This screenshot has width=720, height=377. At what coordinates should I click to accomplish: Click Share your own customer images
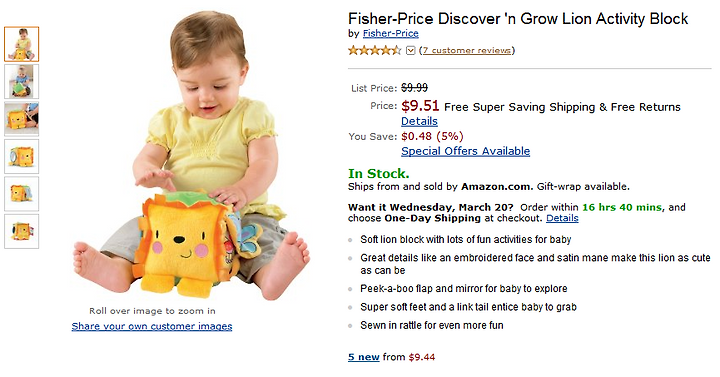click(x=152, y=326)
